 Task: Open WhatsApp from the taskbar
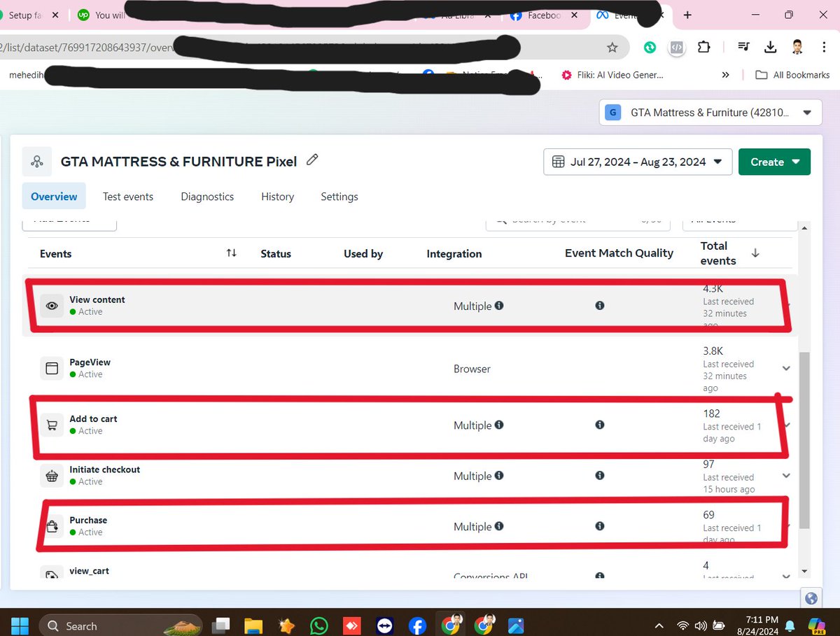pos(318,626)
